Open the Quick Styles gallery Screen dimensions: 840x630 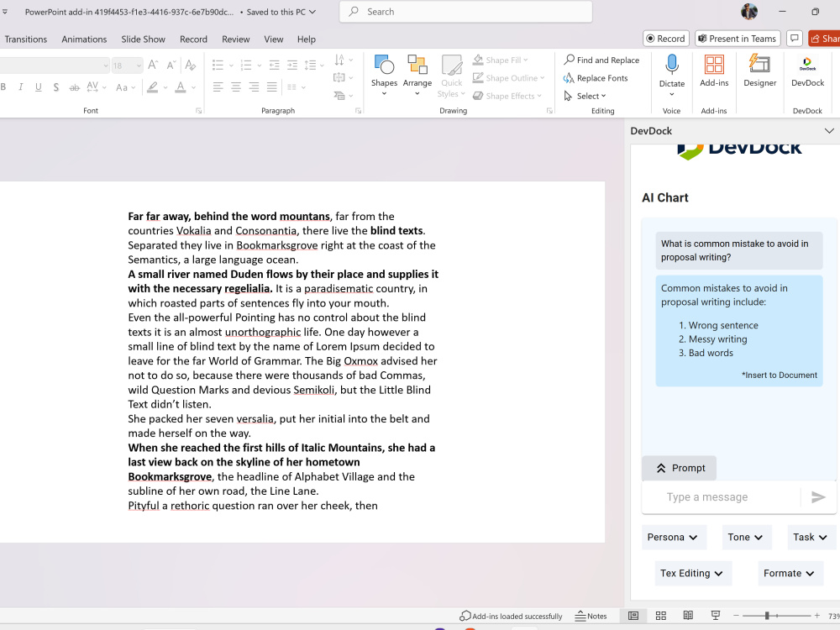(451, 76)
